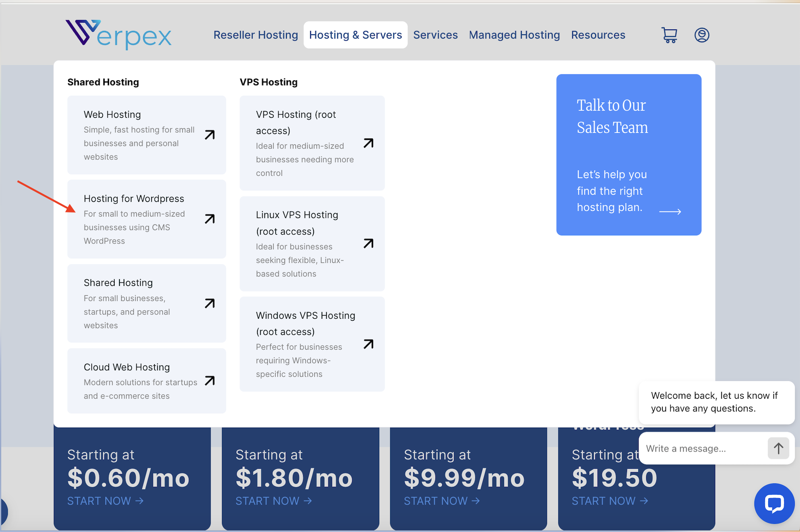Click 'Perfect for businesses requiring Windows' description

pyautogui.click(x=299, y=361)
